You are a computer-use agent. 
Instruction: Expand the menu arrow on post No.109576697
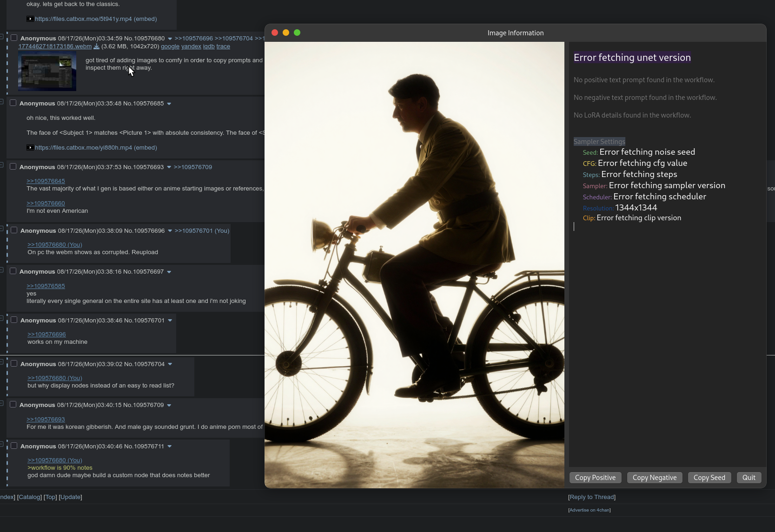coord(169,272)
